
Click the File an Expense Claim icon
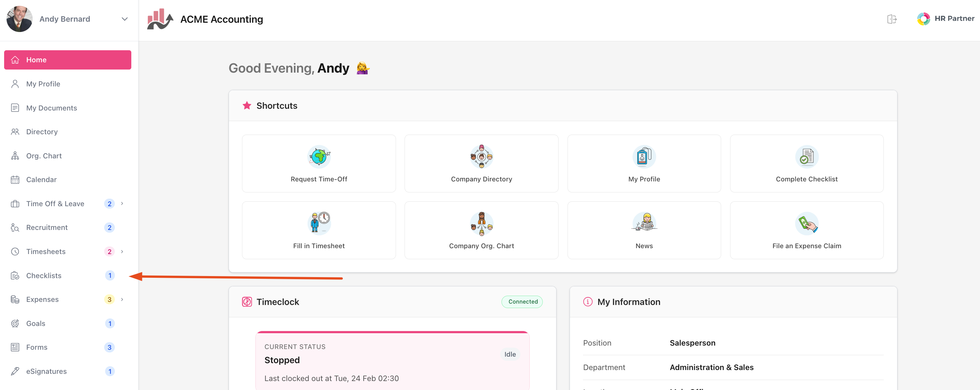[x=806, y=223]
